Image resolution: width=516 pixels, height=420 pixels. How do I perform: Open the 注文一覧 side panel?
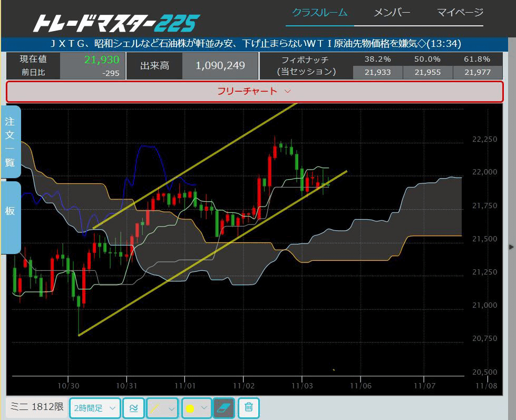coord(10,142)
